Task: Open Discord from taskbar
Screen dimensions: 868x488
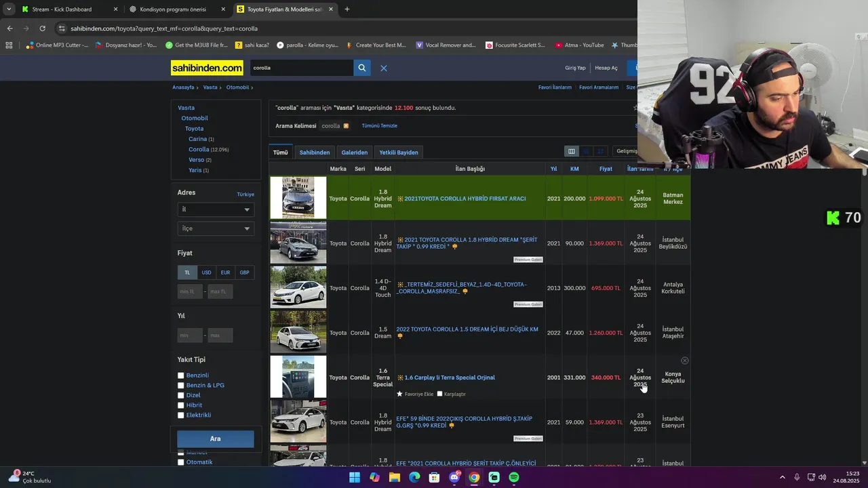Action: [x=454, y=477]
